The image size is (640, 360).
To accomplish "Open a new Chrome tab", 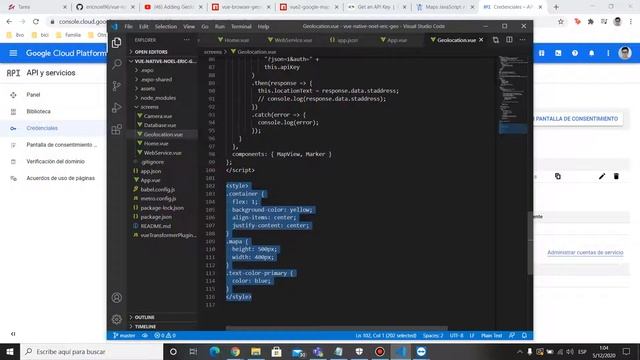I will point(556,7).
